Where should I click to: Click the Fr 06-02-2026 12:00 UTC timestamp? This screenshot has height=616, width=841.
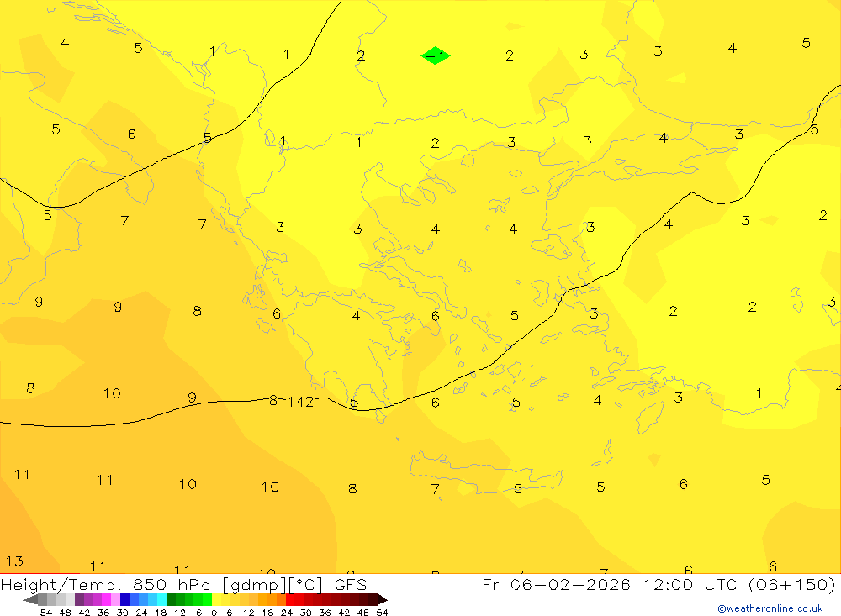[659, 584]
